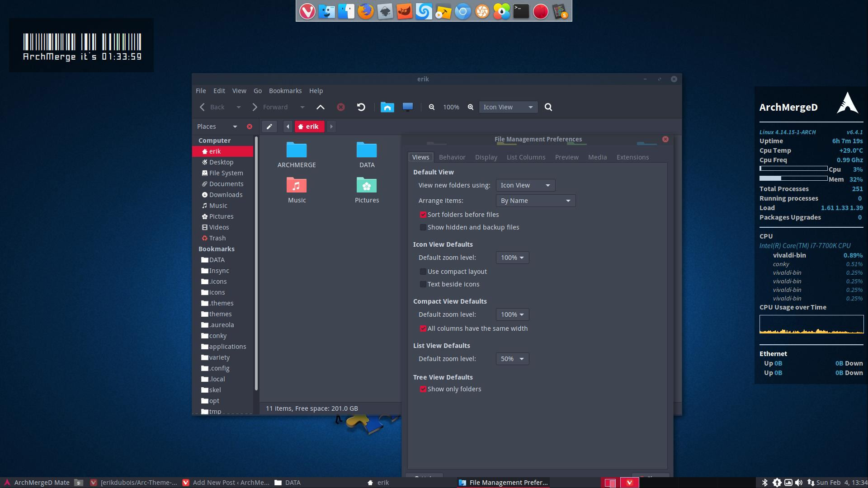Zoom in in file manager
Viewport: 868px width, 488px height.
[471, 107]
